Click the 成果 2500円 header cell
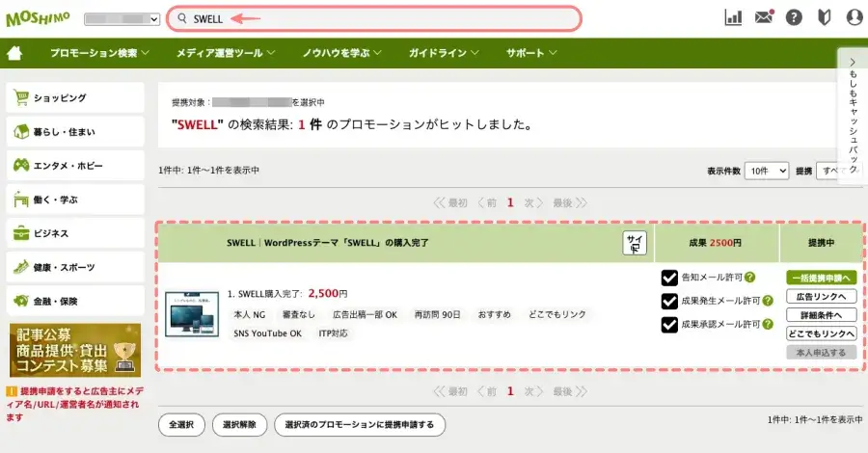 click(x=716, y=243)
